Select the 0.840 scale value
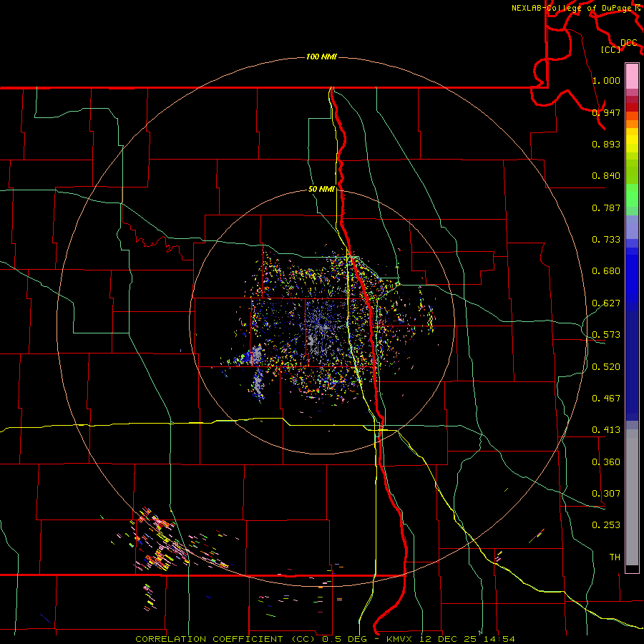Image resolution: width=644 pixels, height=644 pixels. click(x=606, y=175)
